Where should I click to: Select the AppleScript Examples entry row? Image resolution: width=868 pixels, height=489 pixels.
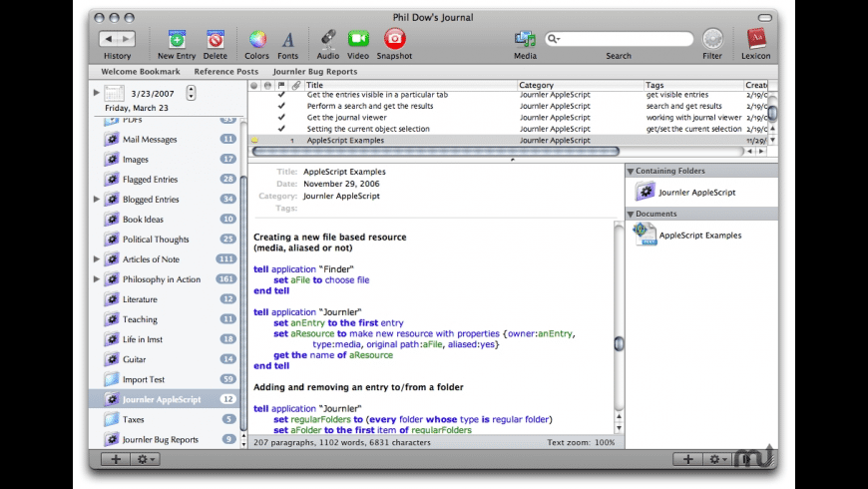[x=508, y=140]
